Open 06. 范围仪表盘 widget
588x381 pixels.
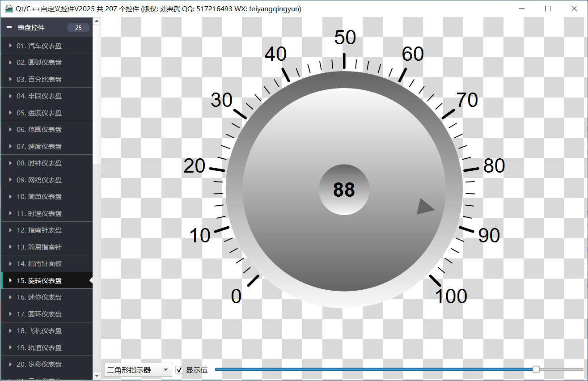[x=47, y=130]
